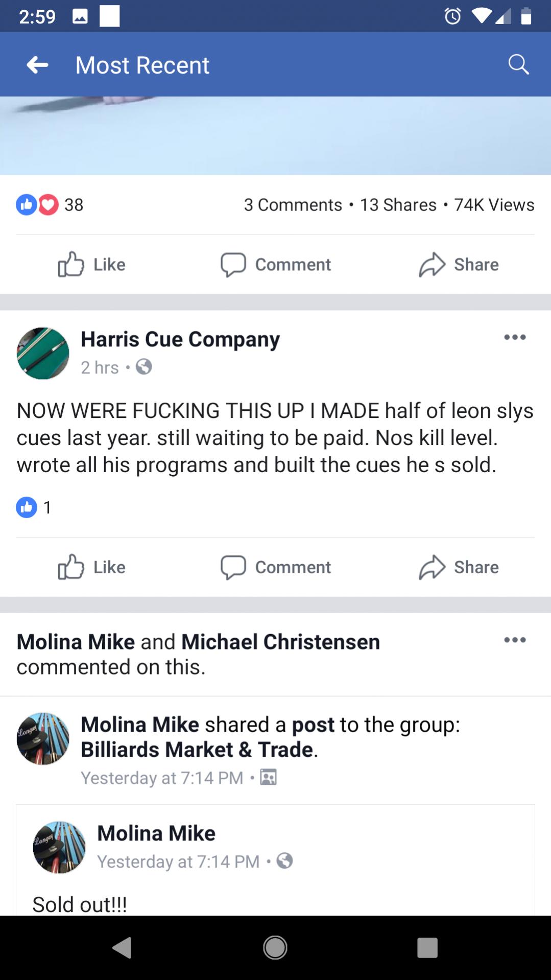The height and width of the screenshot is (980, 551).
Task: Tap share arrow on the video post
Action: (x=459, y=265)
